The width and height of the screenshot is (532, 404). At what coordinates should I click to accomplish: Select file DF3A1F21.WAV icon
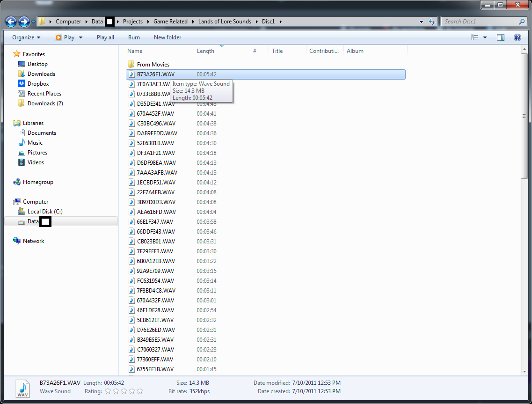[x=131, y=153]
